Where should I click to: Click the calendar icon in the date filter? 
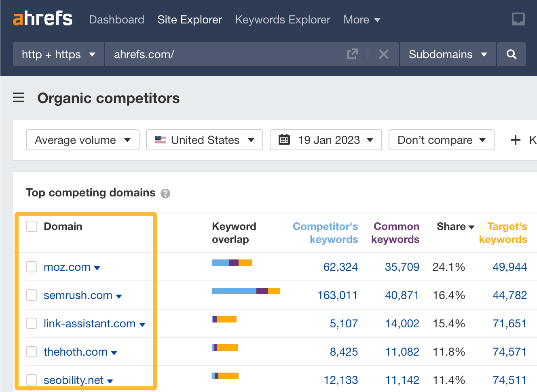[x=284, y=139]
